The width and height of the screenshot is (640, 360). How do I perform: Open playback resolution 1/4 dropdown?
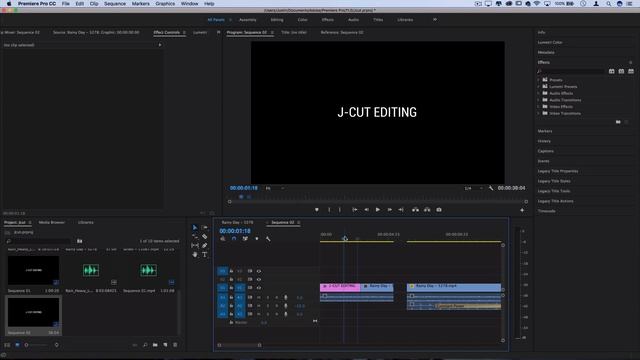(x=473, y=188)
